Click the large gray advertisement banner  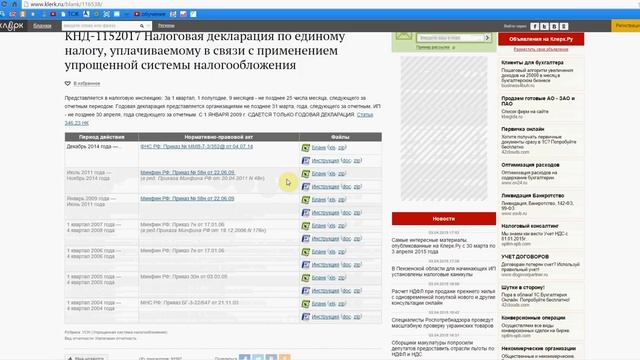click(444, 129)
